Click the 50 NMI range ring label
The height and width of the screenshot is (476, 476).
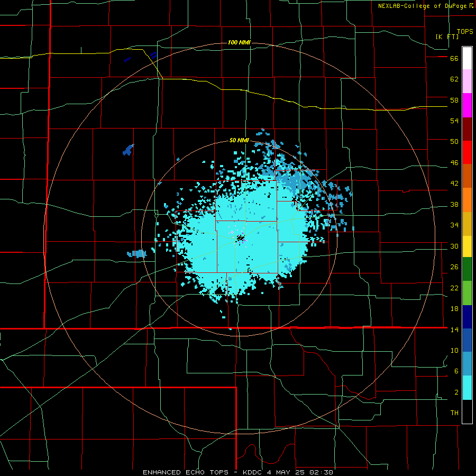[x=239, y=140]
